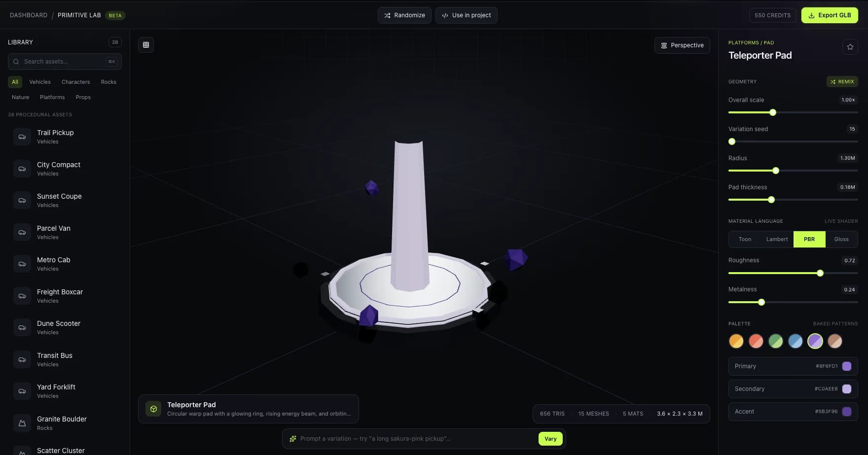Click the Parcel Van vehicle icon
This screenshot has height=455, width=868.
click(22, 232)
